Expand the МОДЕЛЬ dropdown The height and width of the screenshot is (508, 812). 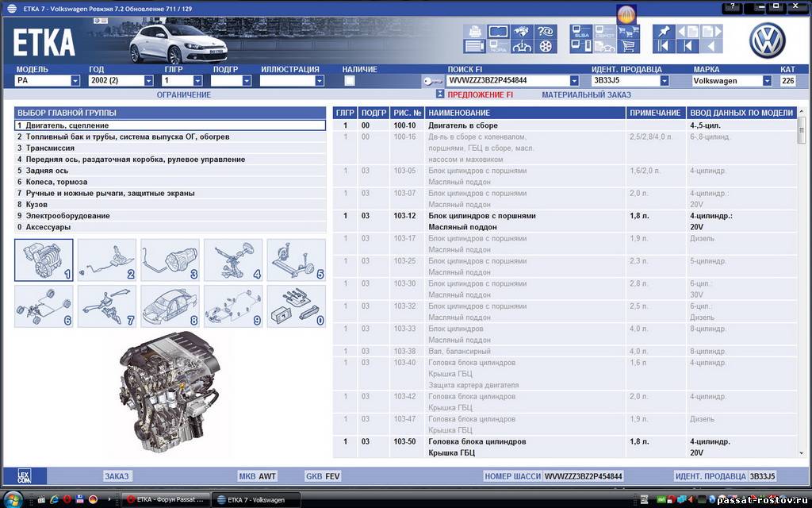click(x=75, y=81)
